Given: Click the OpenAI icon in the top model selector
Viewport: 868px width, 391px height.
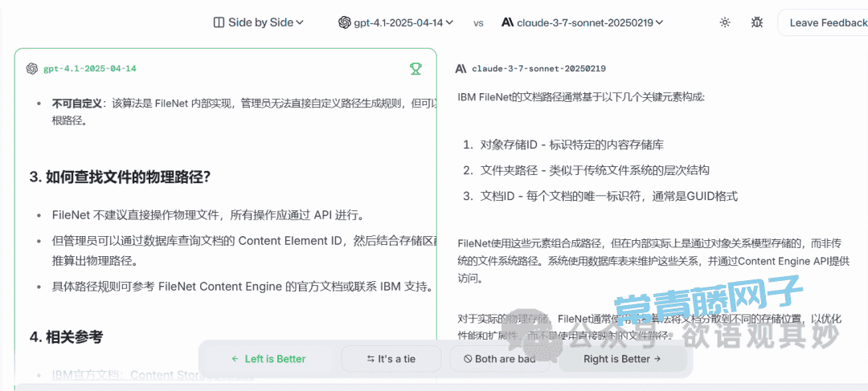Looking at the screenshot, I should tap(344, 22).
